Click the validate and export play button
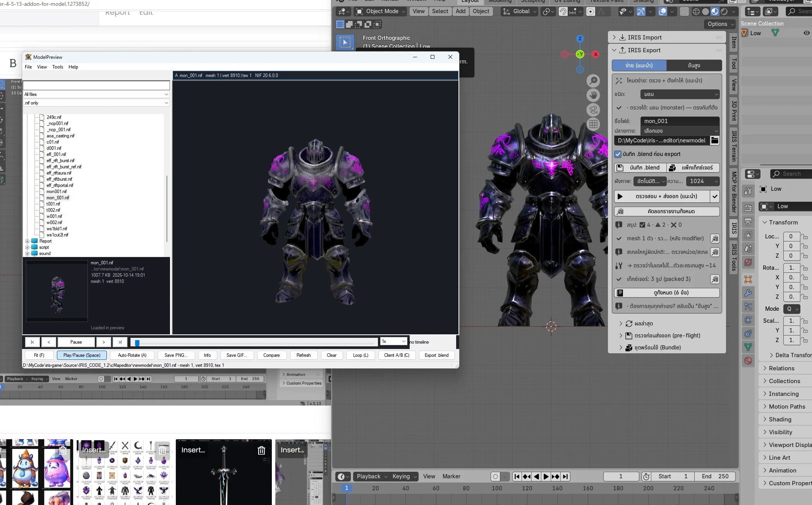 coord(662,197)
